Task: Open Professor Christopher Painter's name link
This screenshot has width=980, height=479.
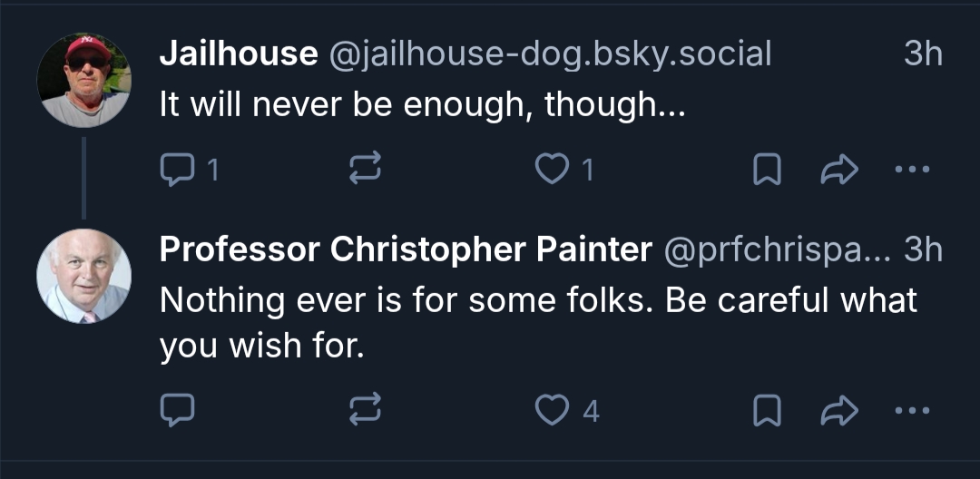Action: point(406,249)
